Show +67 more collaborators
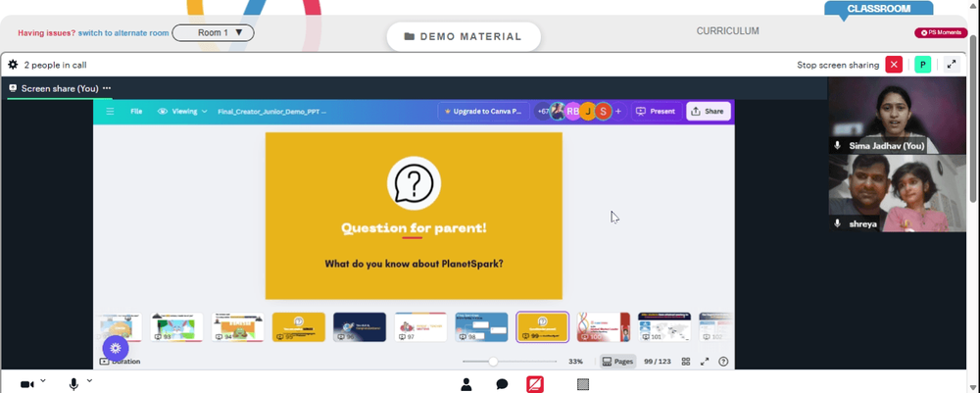The height and width of the screenshot is (393, 980). point(543,111)
